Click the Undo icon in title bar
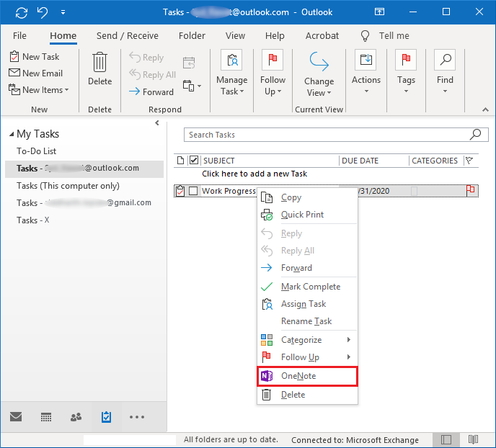The height and width of the screenshot is (448, 496). click(x=43, y=12)
